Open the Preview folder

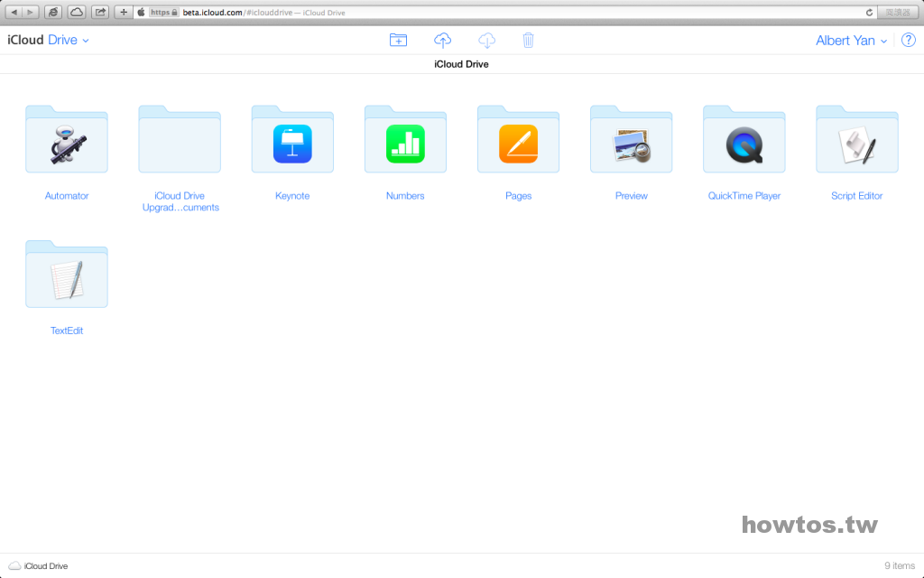[631, 139]
